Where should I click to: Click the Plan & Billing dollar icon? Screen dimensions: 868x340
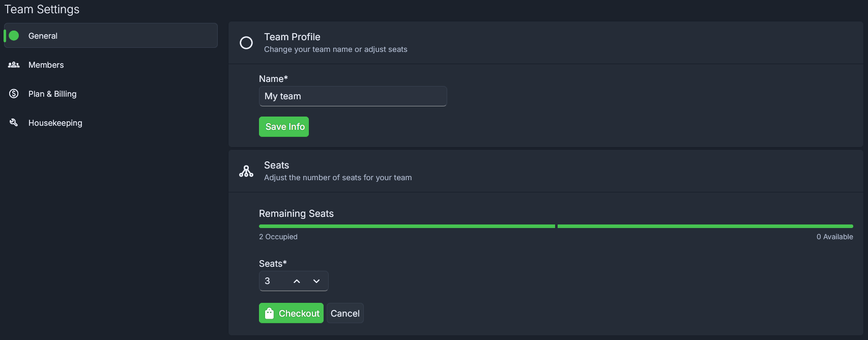(14, 94)
